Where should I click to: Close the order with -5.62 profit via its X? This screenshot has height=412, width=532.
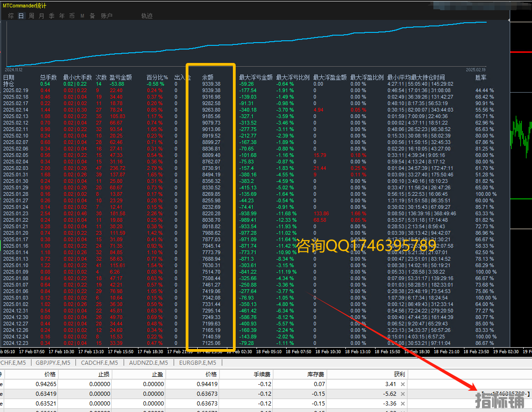click(x=402, y=394)
